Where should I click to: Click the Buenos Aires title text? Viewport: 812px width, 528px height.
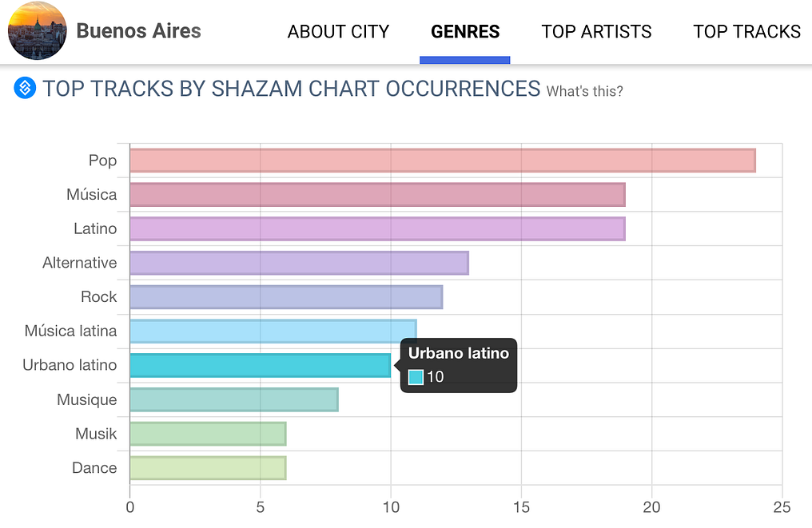click(x=138, y=32)
